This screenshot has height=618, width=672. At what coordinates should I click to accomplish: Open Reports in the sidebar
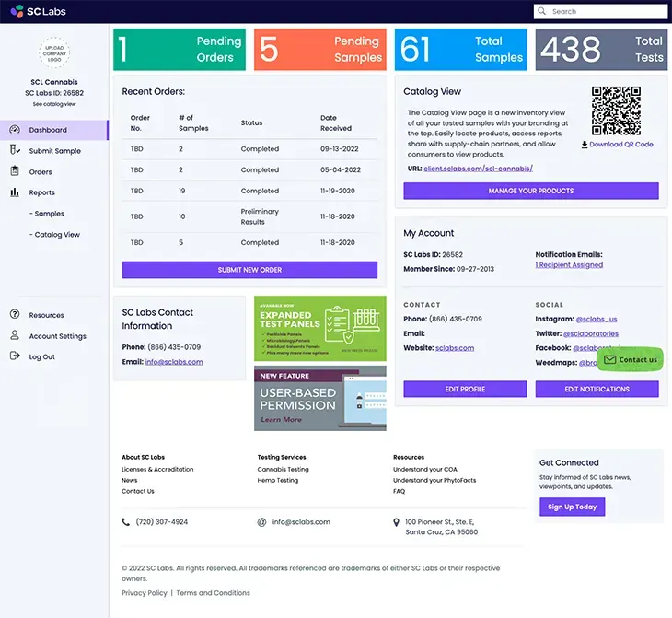42,192
